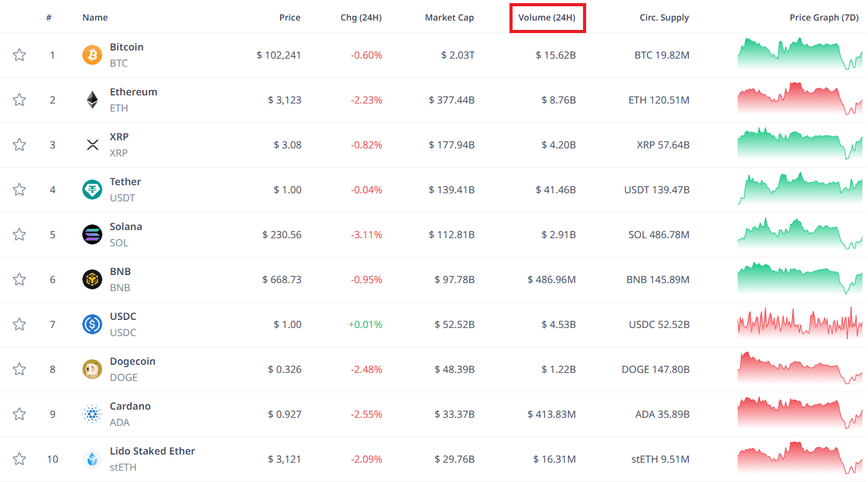Toggle the BNB watchlist star
The height and width of the screenshot is (482, 868).
coord(19,279)
